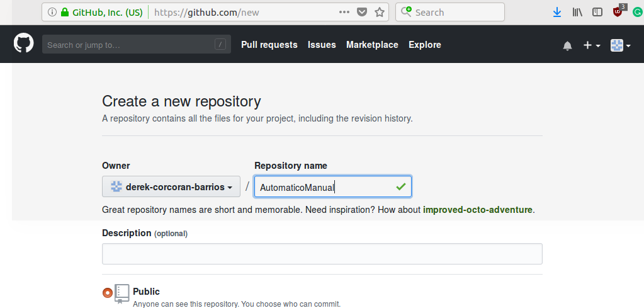Open the plus create-new dropdown

coord(591,45)
